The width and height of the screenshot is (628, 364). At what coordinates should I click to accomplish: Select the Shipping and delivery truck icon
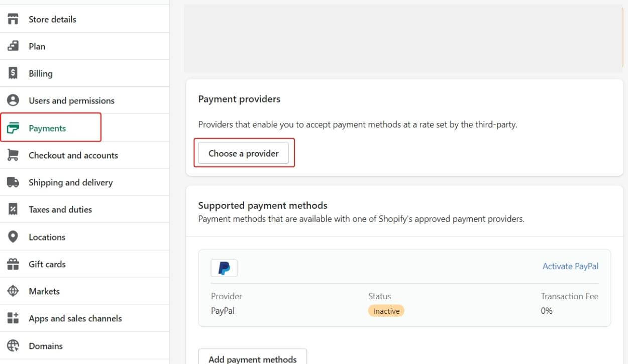point(12,182)
